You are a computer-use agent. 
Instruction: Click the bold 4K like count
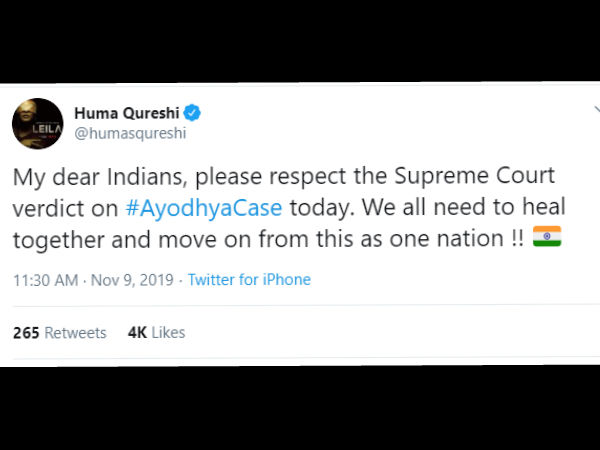tap(137, 333)
